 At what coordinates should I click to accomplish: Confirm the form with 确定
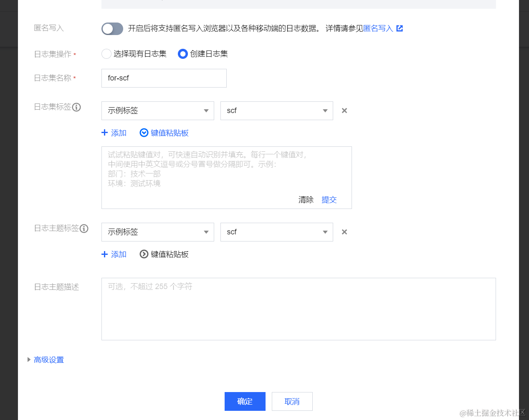pos(245,401)
